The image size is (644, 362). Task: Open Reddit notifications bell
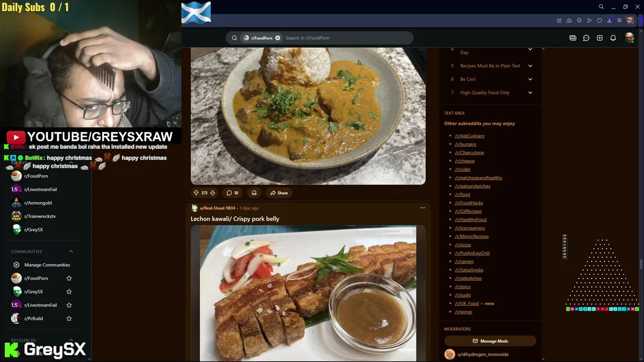pos(613,38)
